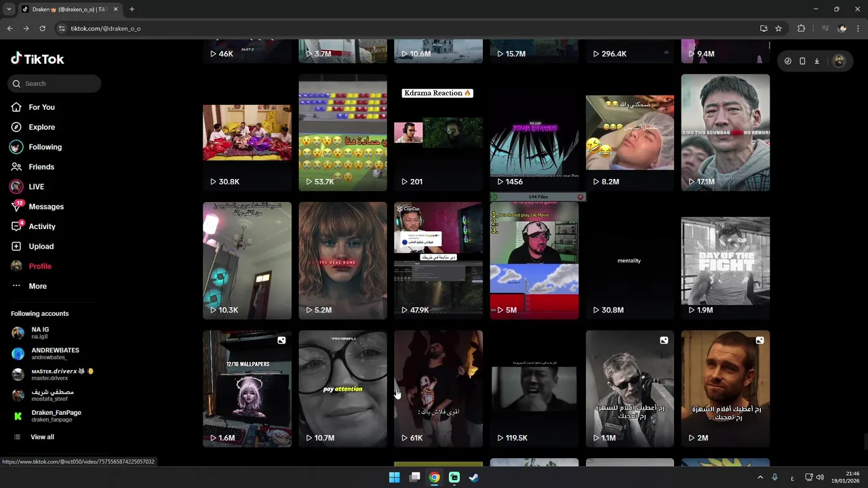Open Steam from the taskbar
This screenshot has width=868, height=488.
click(x=474, y=478)
